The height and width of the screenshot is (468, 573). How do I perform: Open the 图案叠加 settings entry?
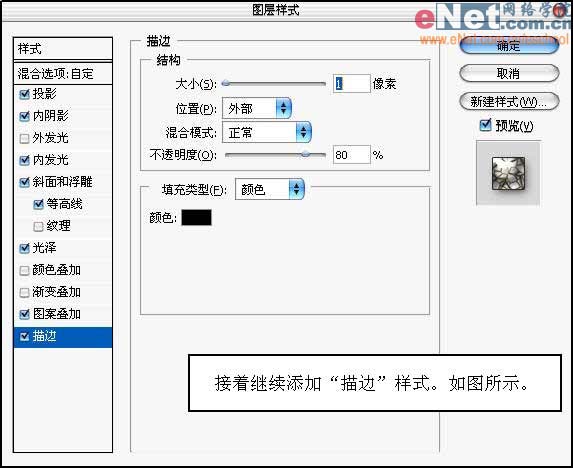[57, 314]
